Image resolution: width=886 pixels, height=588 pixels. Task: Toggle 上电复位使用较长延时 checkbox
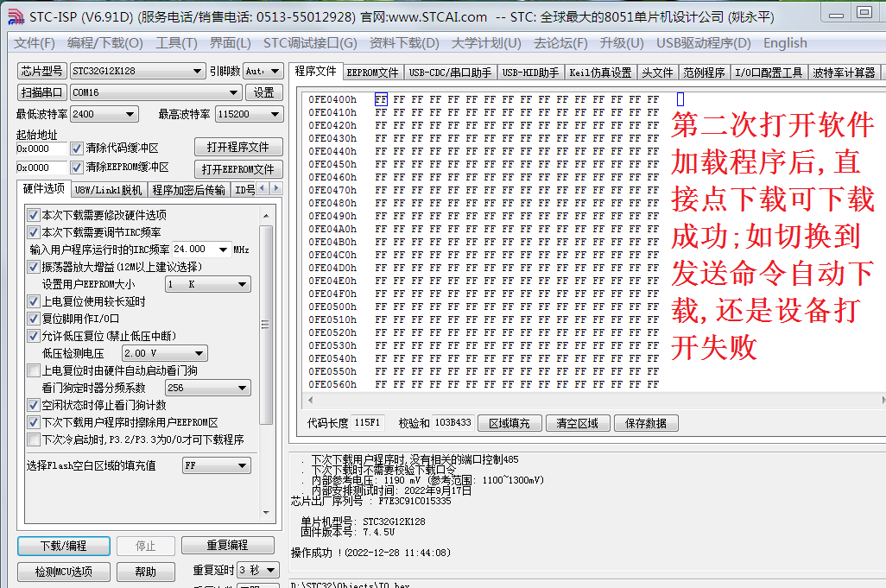[x=34, y=301]
